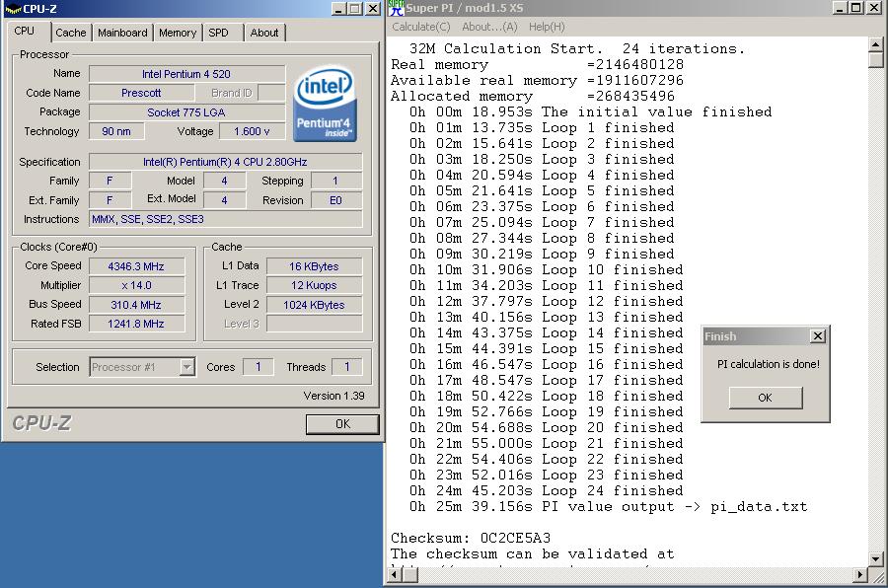Viewport: 888px width, 588px height.
Task: Click the empty Brand ID field
Action: [272, 93]
